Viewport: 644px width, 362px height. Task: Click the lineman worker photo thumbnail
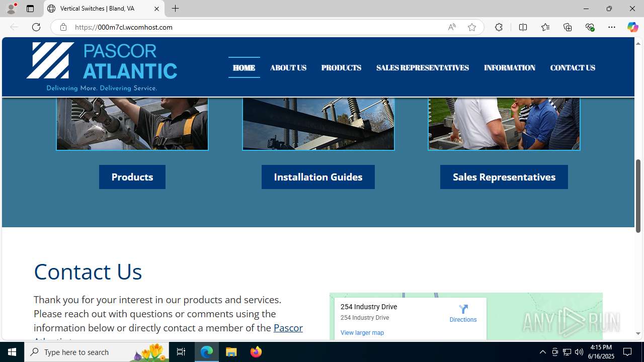(x=132, y=124)
